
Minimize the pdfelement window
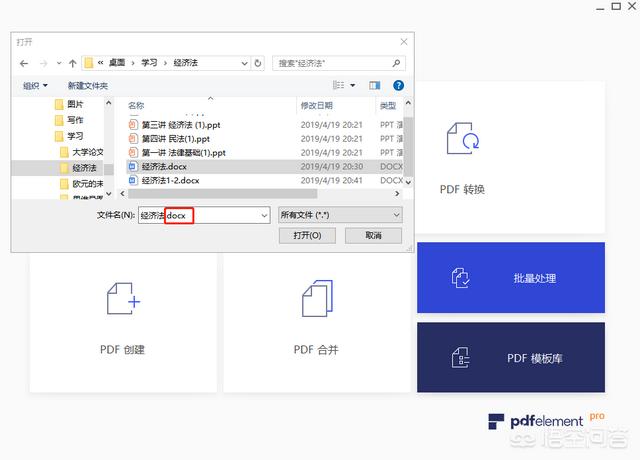click(600, 7)
